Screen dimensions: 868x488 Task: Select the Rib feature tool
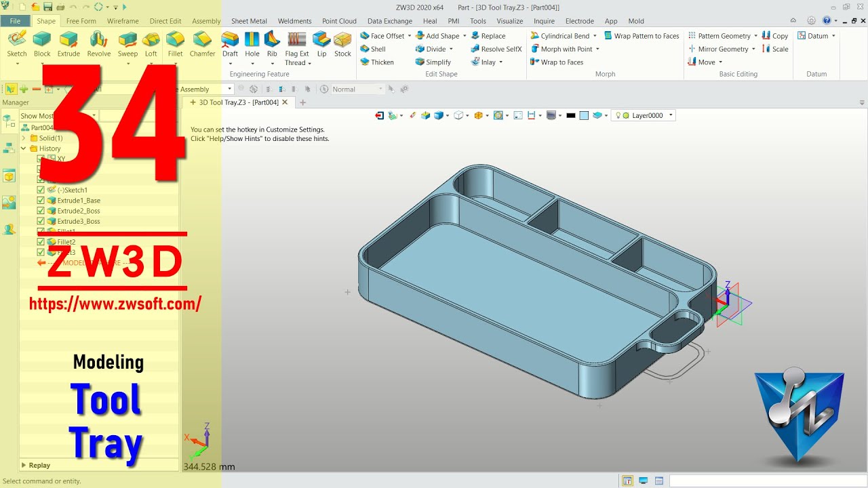(272, 44)
